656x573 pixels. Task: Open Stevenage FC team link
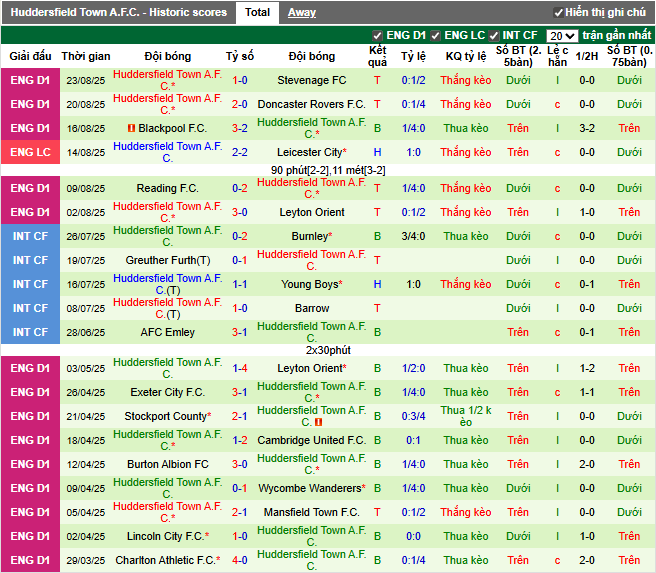coord(312,80)
